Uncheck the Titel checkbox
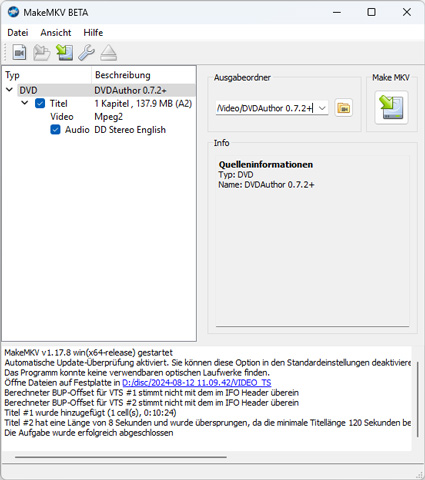425x480 pixels. coord(40,103)
